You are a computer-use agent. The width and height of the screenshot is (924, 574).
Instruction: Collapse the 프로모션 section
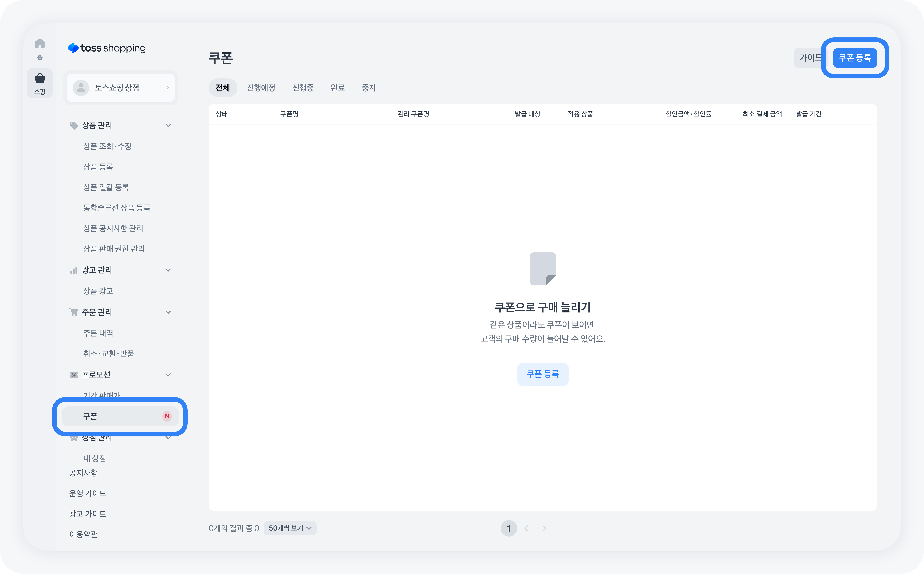pyautogui.click(x=168, y=375)
